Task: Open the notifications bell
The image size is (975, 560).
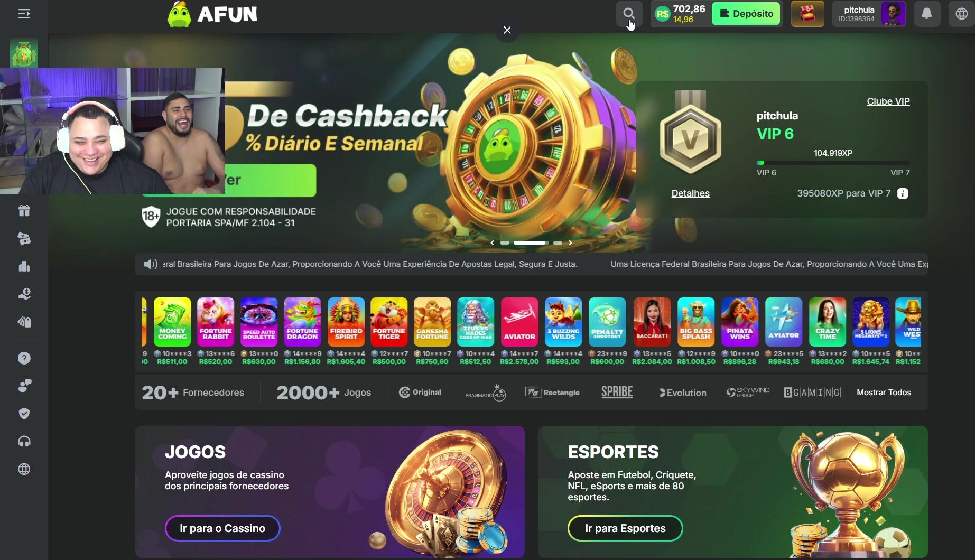Action: tap(926, 14)
